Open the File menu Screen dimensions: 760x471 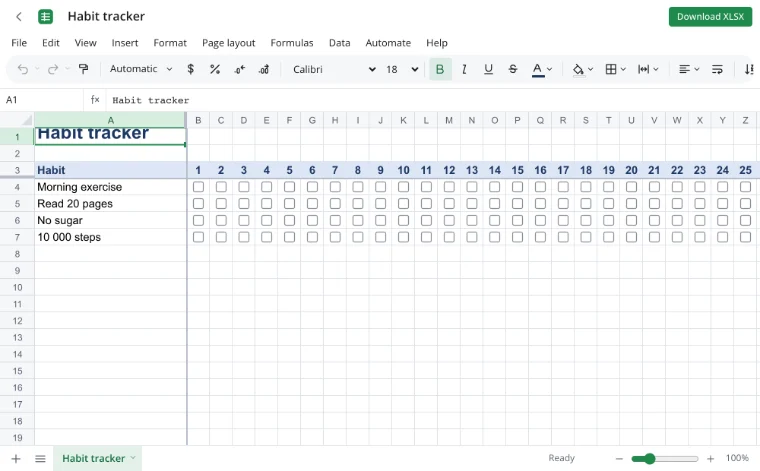19,43
